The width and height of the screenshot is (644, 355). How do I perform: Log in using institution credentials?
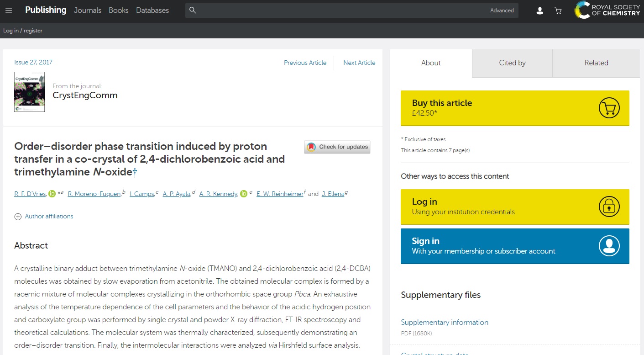point(514,207)
